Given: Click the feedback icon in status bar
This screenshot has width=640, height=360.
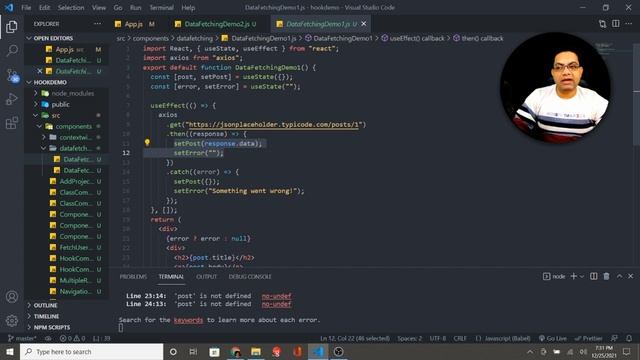Looking at the screenshot, I should point(614,338).
